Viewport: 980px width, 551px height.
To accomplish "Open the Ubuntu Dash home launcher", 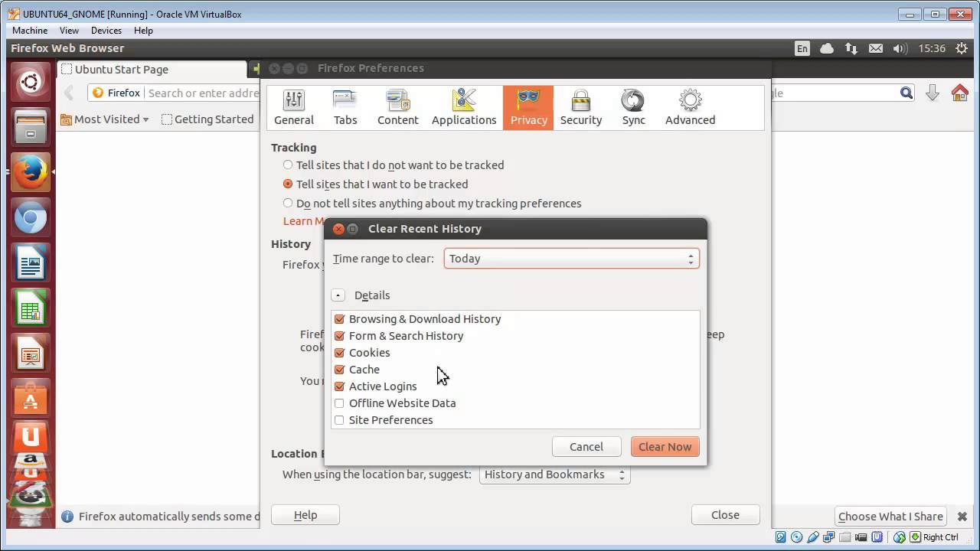I will [31, 81].
